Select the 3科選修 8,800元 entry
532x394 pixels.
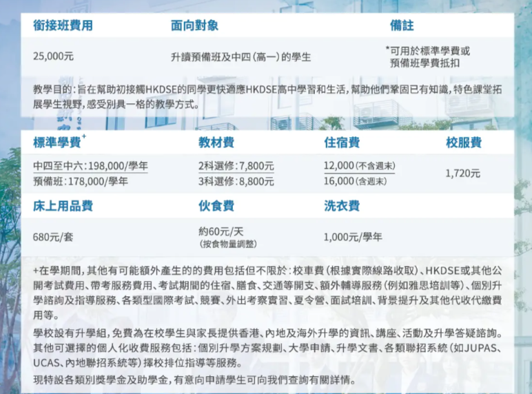pyautogui.click(x=236, y=180)
